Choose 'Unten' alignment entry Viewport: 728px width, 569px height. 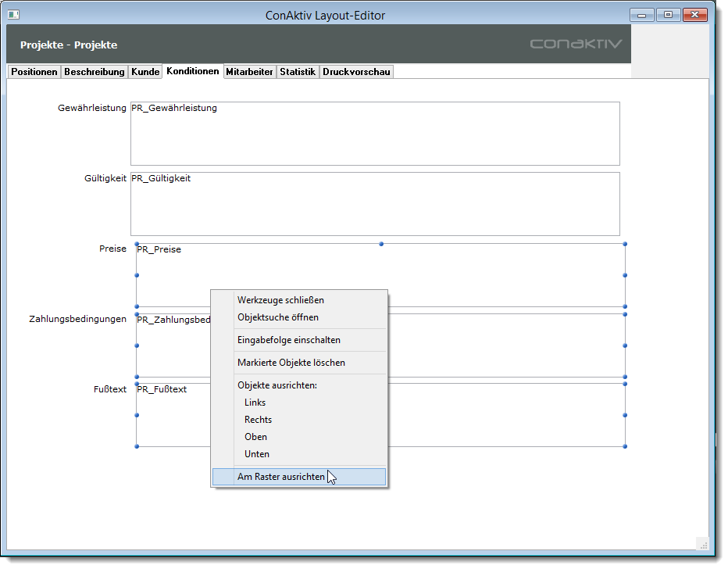pos(256,454)
